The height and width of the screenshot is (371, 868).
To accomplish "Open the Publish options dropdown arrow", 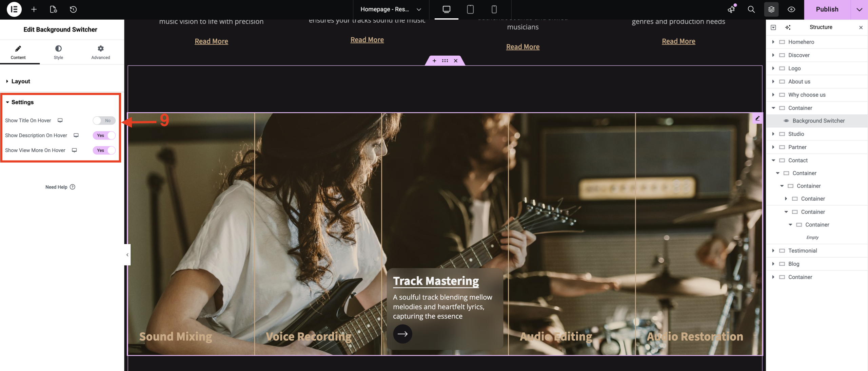I will coord(859,9).
